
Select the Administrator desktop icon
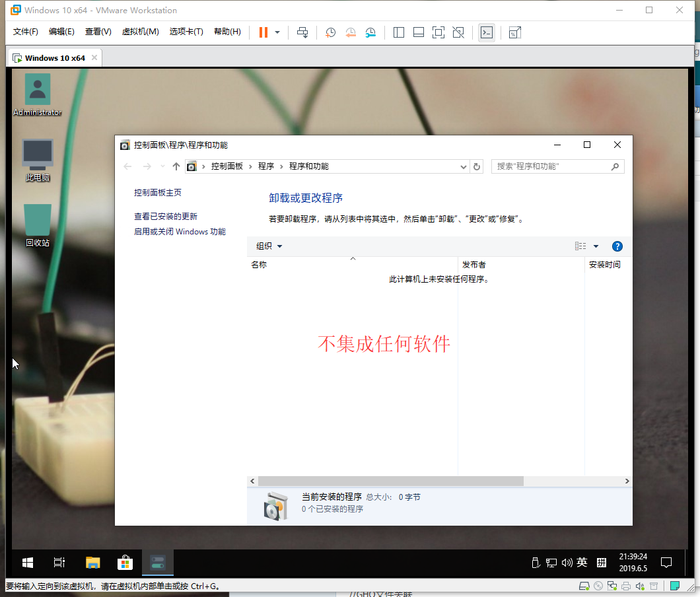click(38, 95)
